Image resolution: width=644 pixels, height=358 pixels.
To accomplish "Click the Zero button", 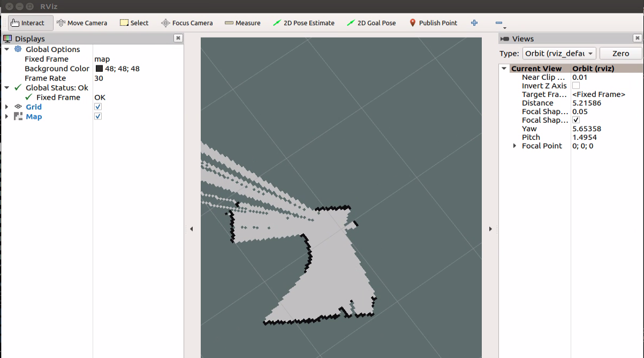I will (620, 54).
